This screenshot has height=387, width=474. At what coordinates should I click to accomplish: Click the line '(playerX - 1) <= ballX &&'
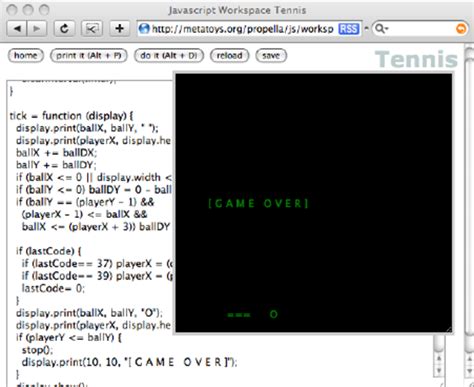click(84, 214)
